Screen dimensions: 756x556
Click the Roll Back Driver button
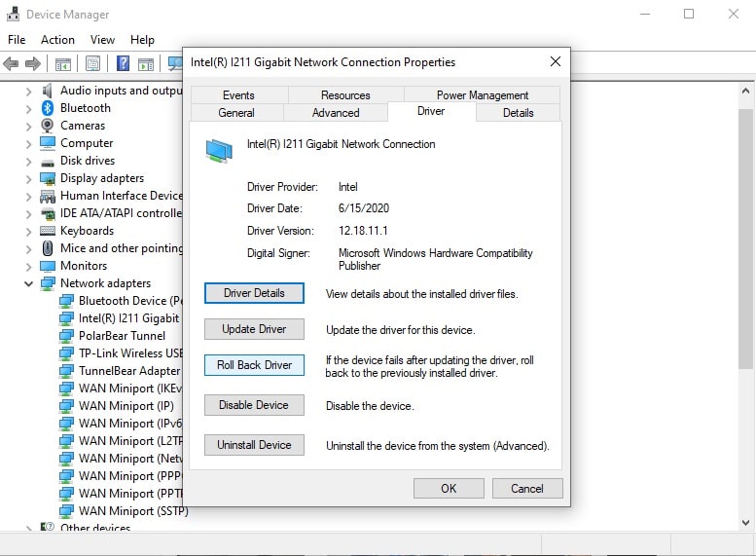pyautogui.click(x=254, y=365)
